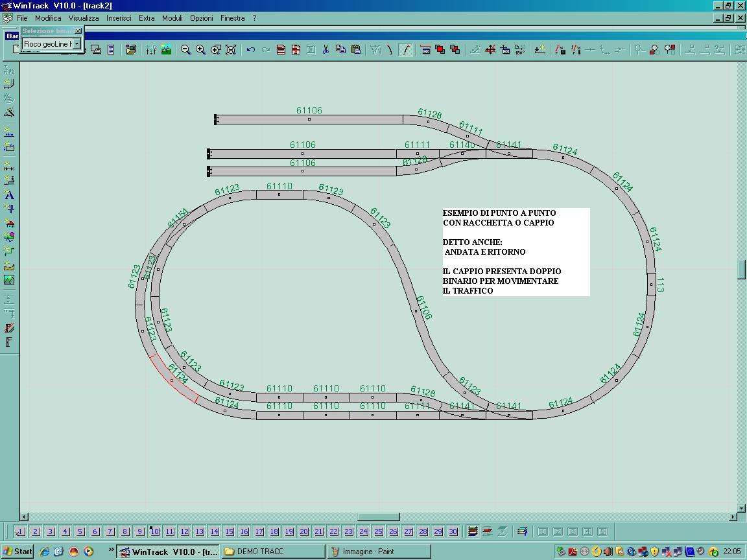Screen dimensions: 747x560
Task: Click the 61154 curved turnout label
Action: 178,218
